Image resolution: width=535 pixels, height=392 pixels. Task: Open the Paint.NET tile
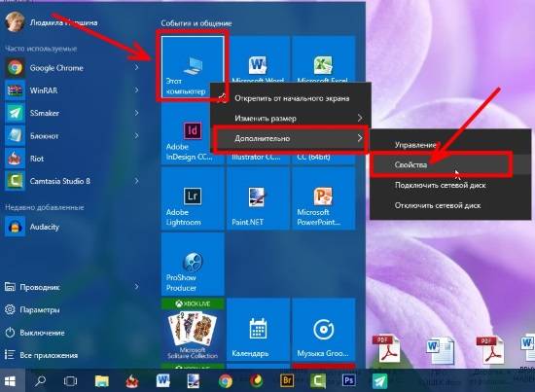(x=258, y=198)
